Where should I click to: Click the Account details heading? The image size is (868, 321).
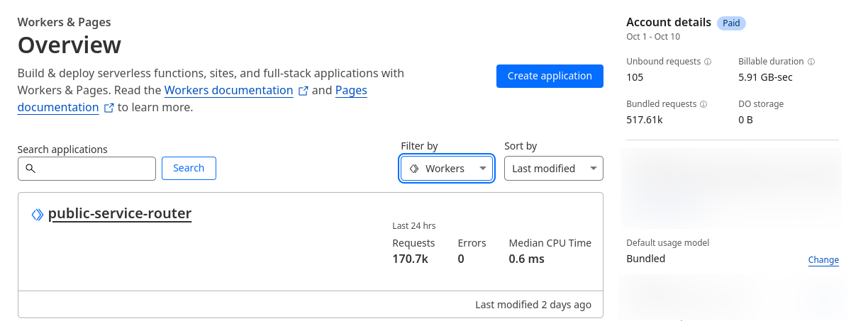point(669,23)
